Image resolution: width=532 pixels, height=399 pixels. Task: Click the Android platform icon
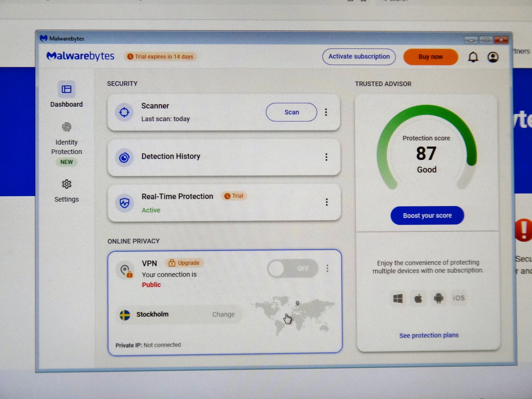click(438, 298)
